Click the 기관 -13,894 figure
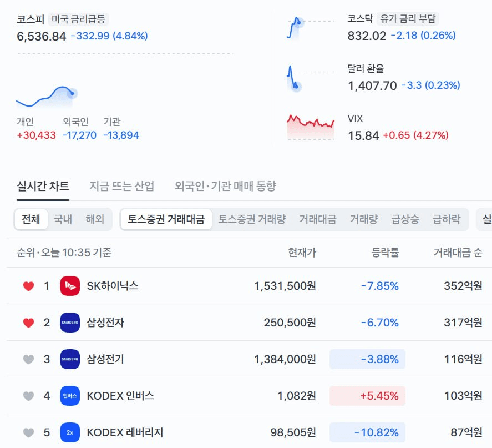 (x=121, y=135)
